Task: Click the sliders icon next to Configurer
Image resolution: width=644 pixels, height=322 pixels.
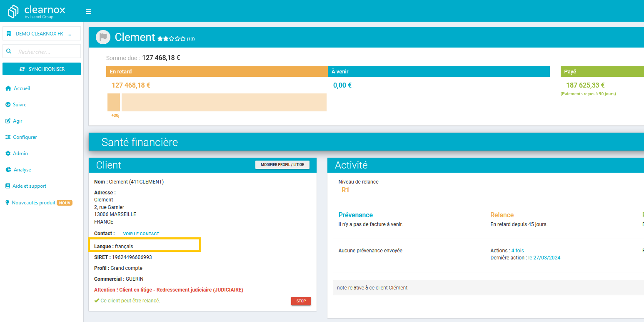Action: pos(8,137)
